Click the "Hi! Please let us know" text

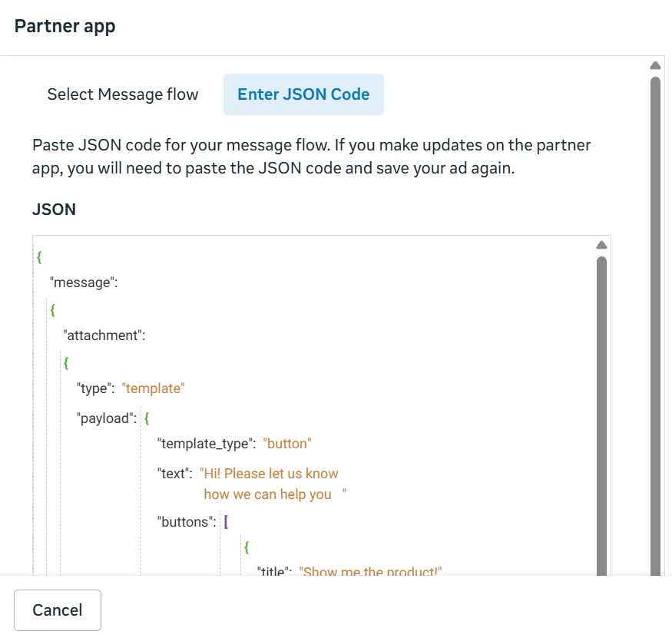click(x=269, y=474)
